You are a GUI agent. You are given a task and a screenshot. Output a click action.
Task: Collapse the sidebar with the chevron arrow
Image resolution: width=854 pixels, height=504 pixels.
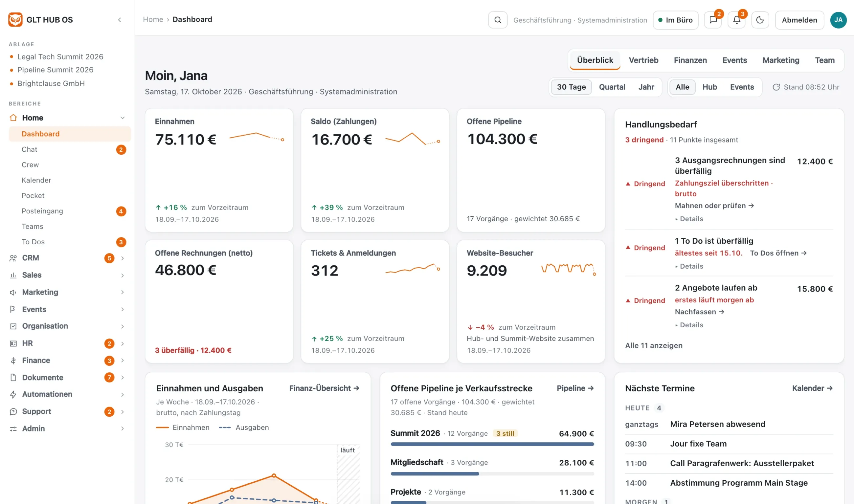click(120, 20)
